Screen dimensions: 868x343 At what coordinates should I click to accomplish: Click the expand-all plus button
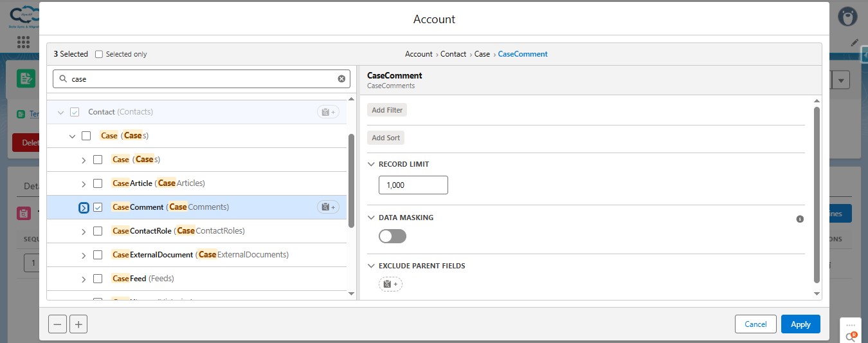pos(78,324)
